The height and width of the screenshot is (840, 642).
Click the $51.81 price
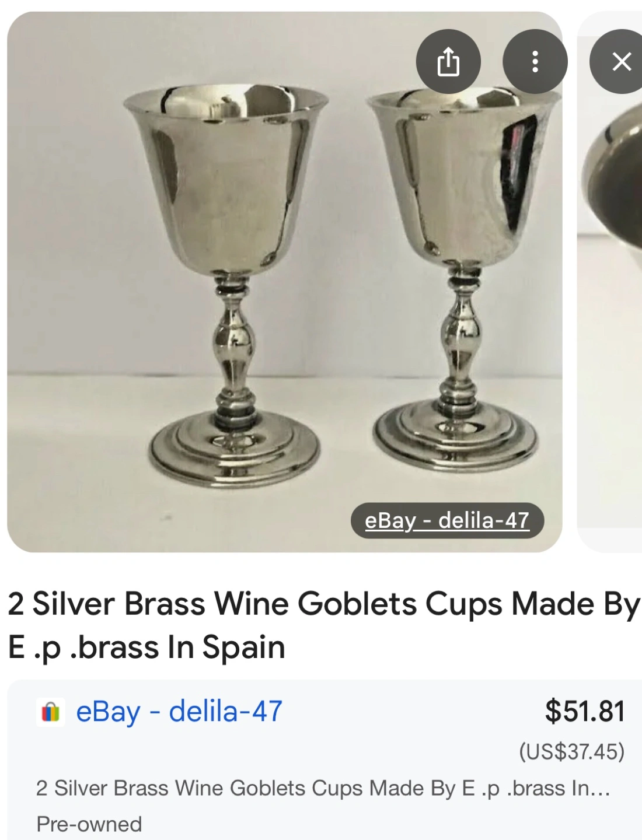pyautogui.click(x=585, y=711)
